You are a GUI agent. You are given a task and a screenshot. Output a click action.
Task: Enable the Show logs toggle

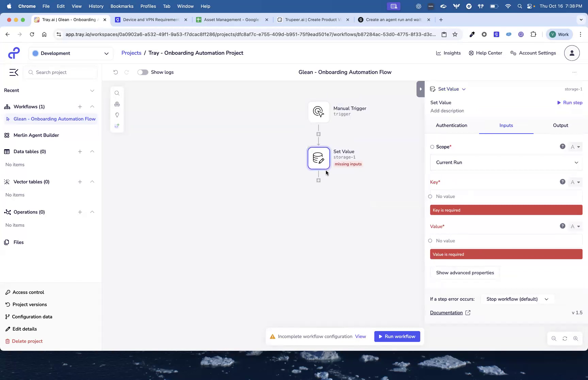[143, 72]
